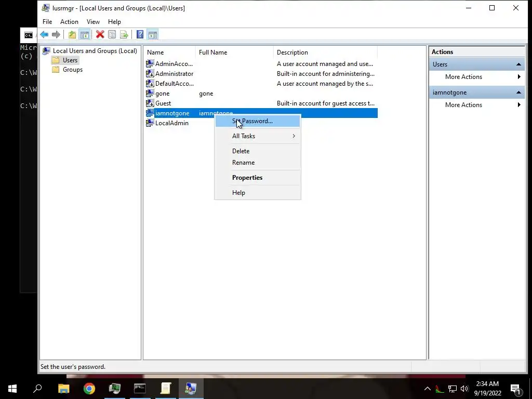Screen dimensions: 532x399
Task: Select Local Users and Groups (Local) root node
Action: pos(95,50)
